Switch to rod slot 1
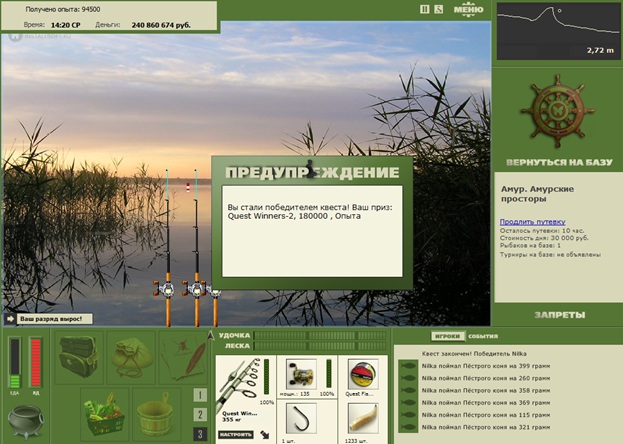 click(200, 395)
